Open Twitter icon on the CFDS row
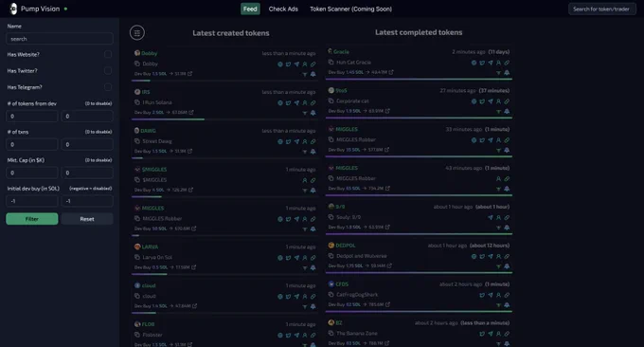 (482, 295)
